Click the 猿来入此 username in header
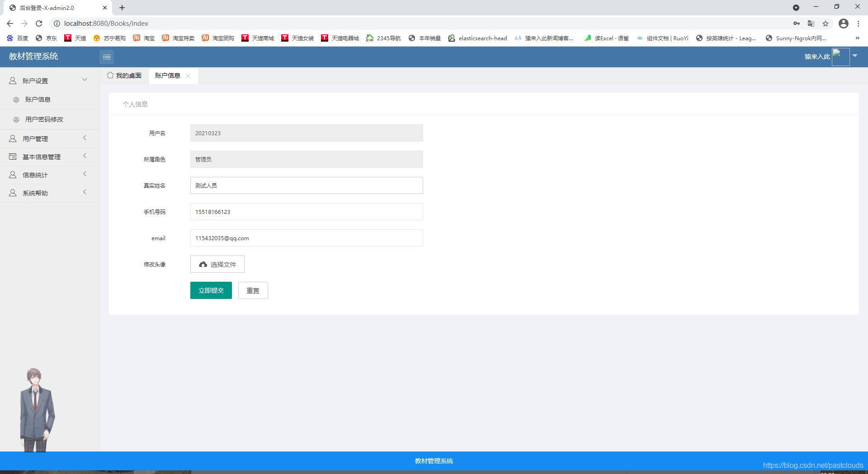The height and width of the screenshot is (474, 868). point(817,57)
